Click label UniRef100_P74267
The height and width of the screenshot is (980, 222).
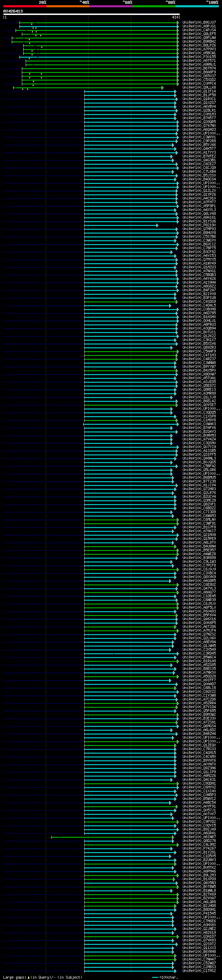[x=199, y=848]
